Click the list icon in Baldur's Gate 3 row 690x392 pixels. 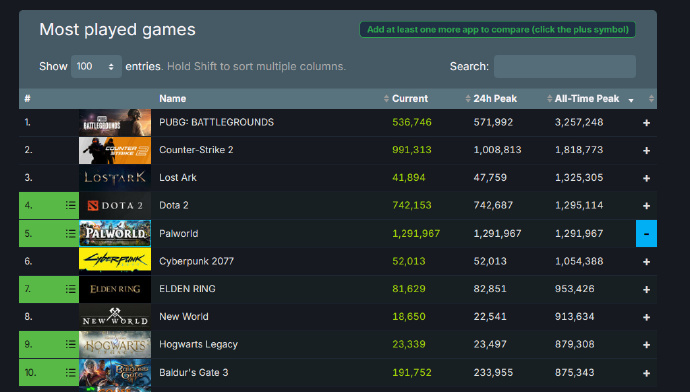click(x=70, y=373)
